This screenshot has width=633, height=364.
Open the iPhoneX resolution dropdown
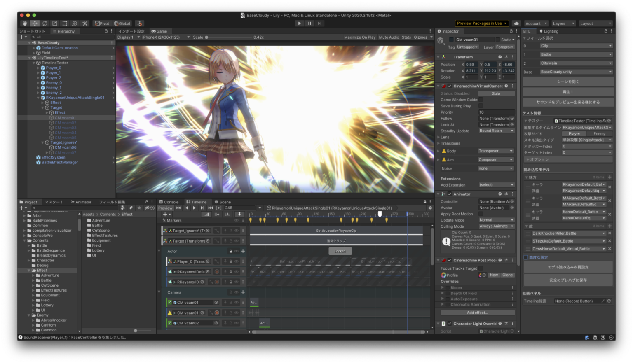point(166,37)
